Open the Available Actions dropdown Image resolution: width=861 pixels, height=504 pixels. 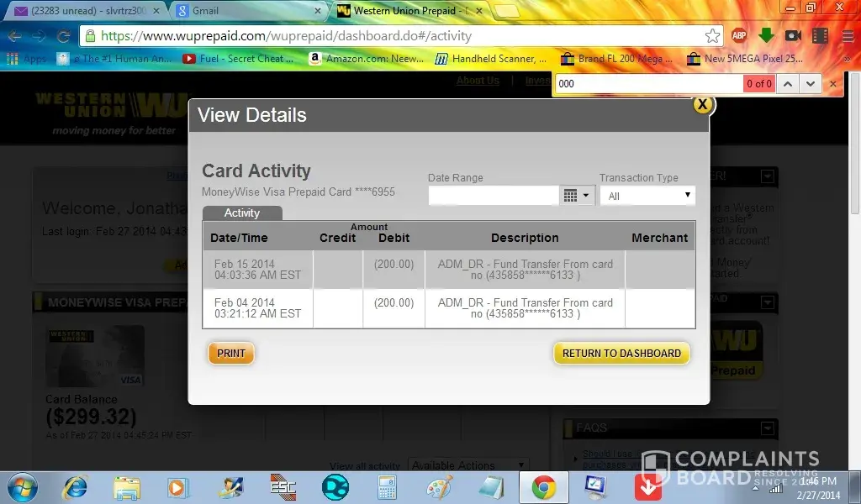pos(468,465)
